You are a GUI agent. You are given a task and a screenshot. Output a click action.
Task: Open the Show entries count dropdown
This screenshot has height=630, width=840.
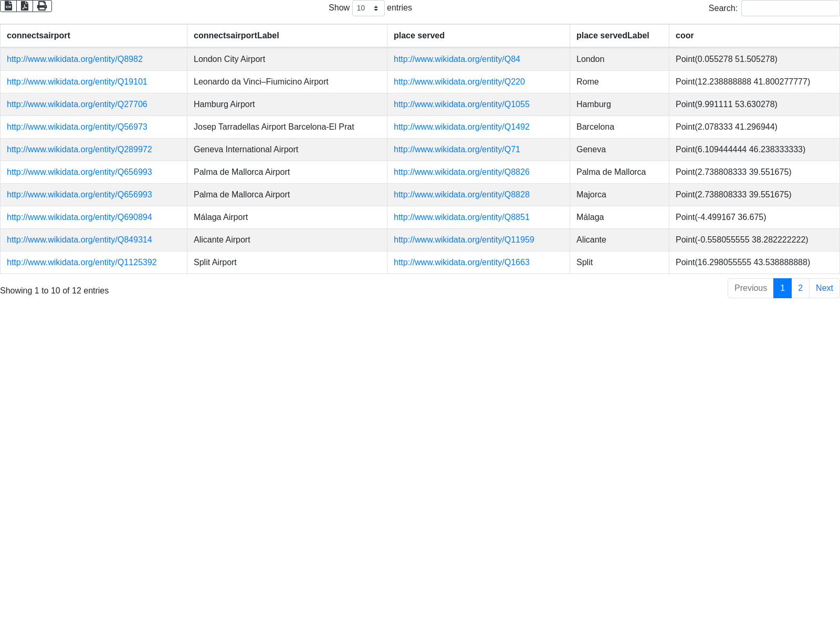368,8
